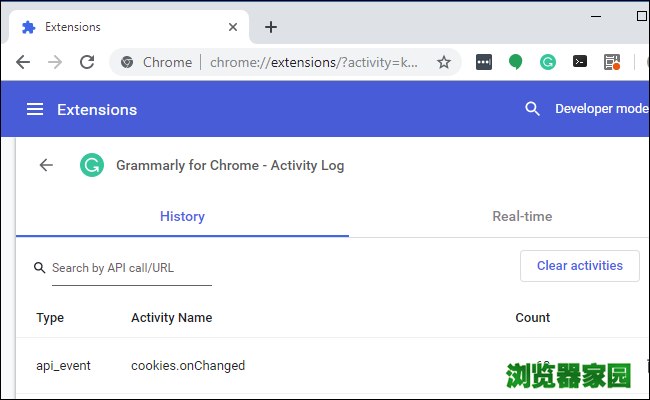Open the Extensions hamburger menu
The height and width of the screenshot is (400, 650).
click(35, 109)
